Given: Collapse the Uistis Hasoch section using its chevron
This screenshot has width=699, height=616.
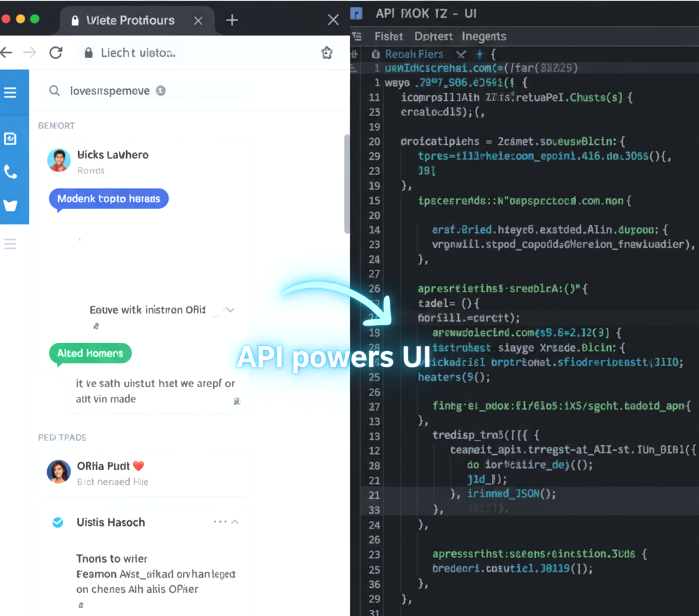Looking at the screenshot, I should click(235, 522).
